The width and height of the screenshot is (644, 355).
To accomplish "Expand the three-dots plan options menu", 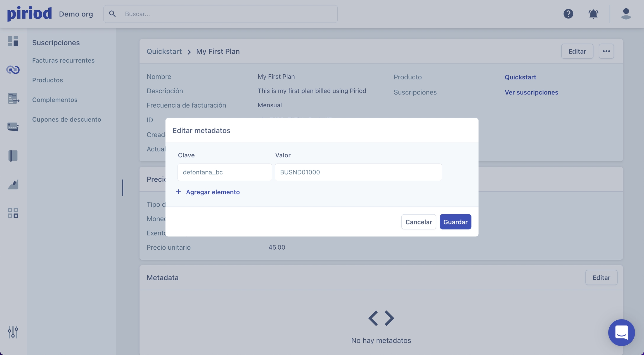I will (x=606, y=51).
